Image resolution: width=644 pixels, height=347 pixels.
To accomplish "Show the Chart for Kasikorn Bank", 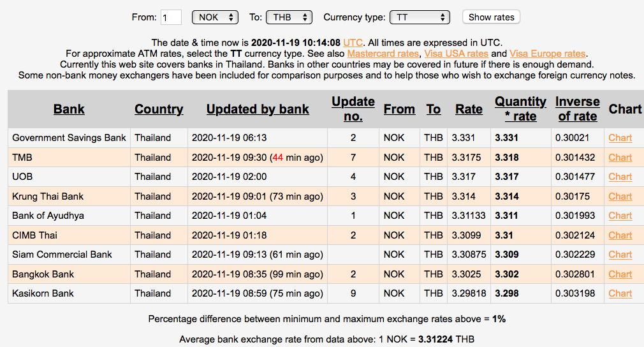I will click(x=620, y=293).
